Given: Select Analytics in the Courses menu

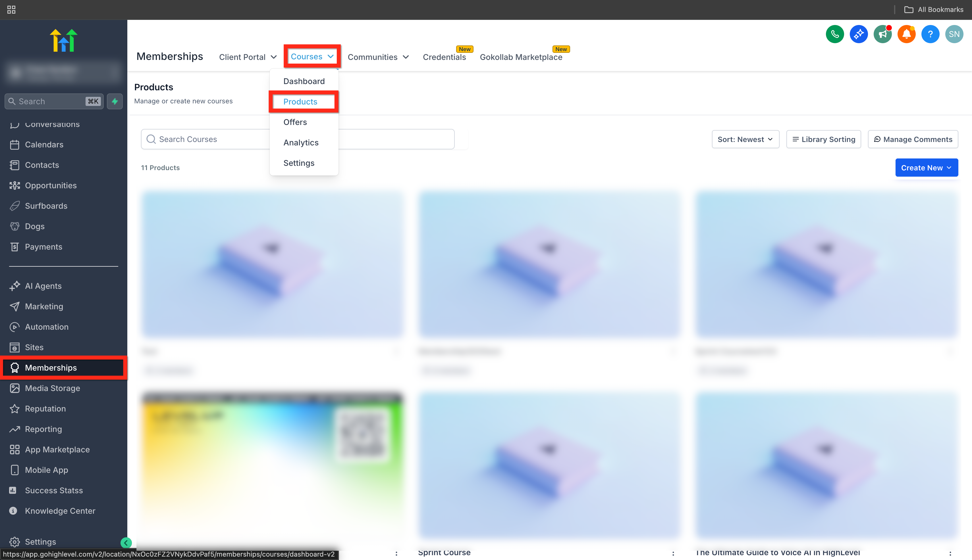Looking at the screenshot, I should pyautogui.click(x=301, y=142).
